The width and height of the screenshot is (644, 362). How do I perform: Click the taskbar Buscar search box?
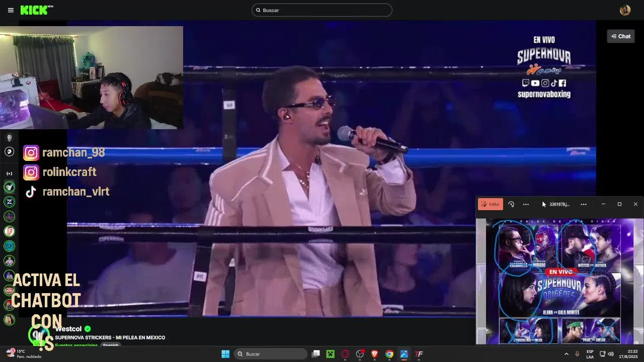[x=272, y=354]
